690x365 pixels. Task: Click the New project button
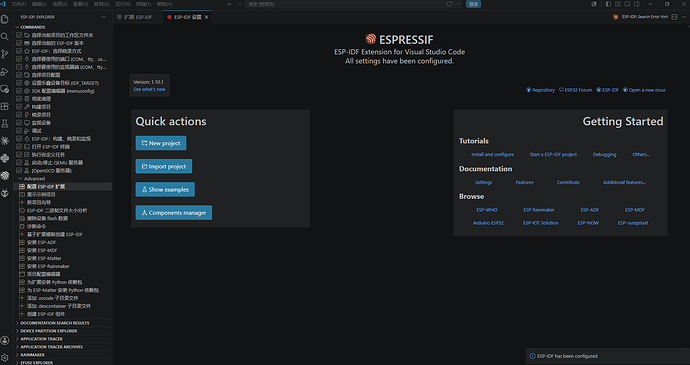[161, 143]
